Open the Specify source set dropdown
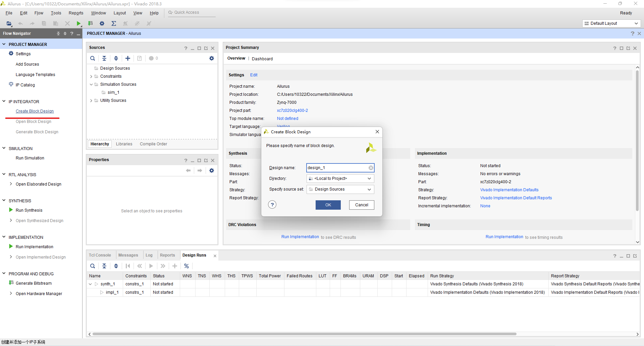 coord(340,189)
